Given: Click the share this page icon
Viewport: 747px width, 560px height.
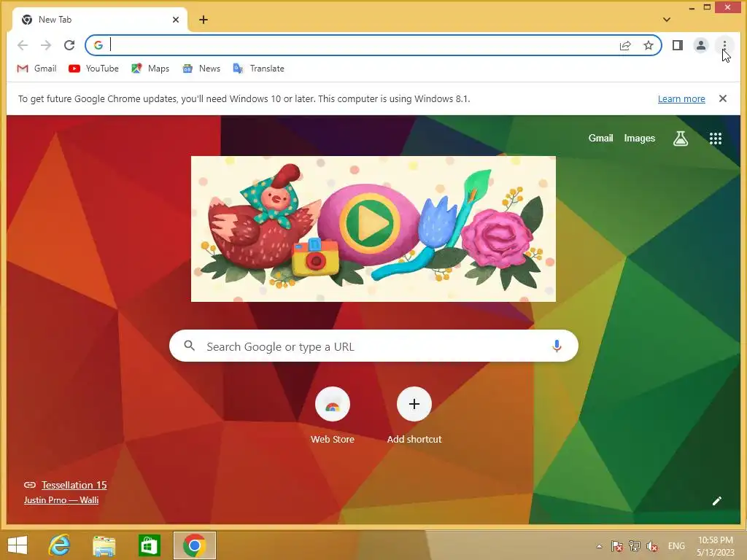Looking at the screenshot, I should (x=625, y=45).
